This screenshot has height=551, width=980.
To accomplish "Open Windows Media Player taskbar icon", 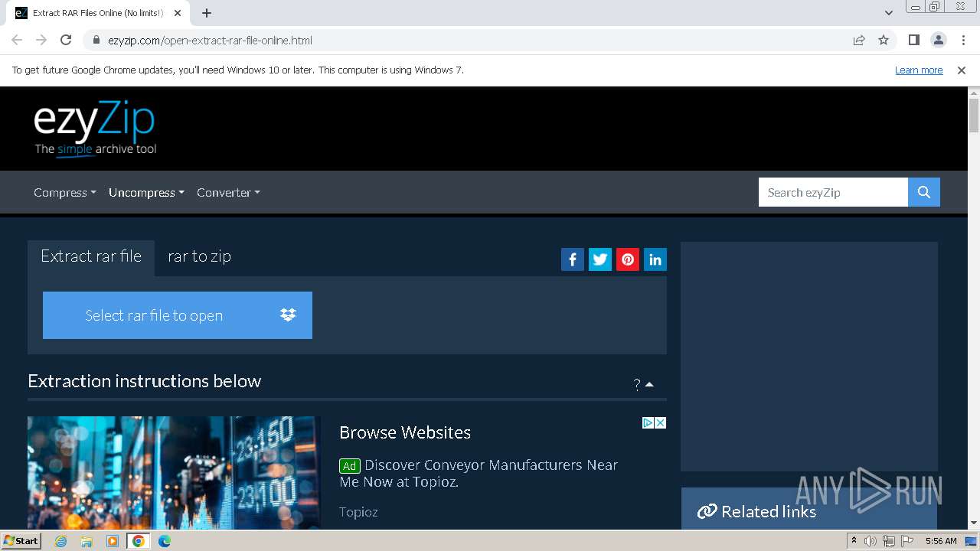I will (x=113, y=541).
